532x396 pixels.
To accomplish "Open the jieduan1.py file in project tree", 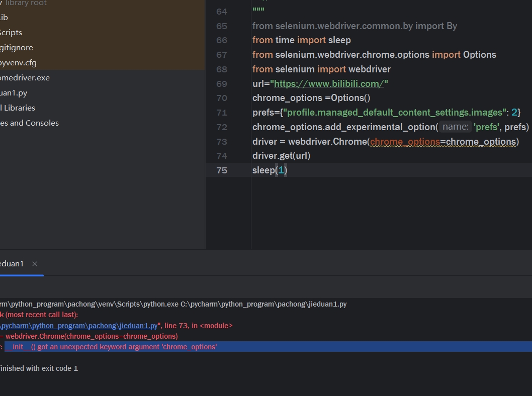I will tap(14, 92).
